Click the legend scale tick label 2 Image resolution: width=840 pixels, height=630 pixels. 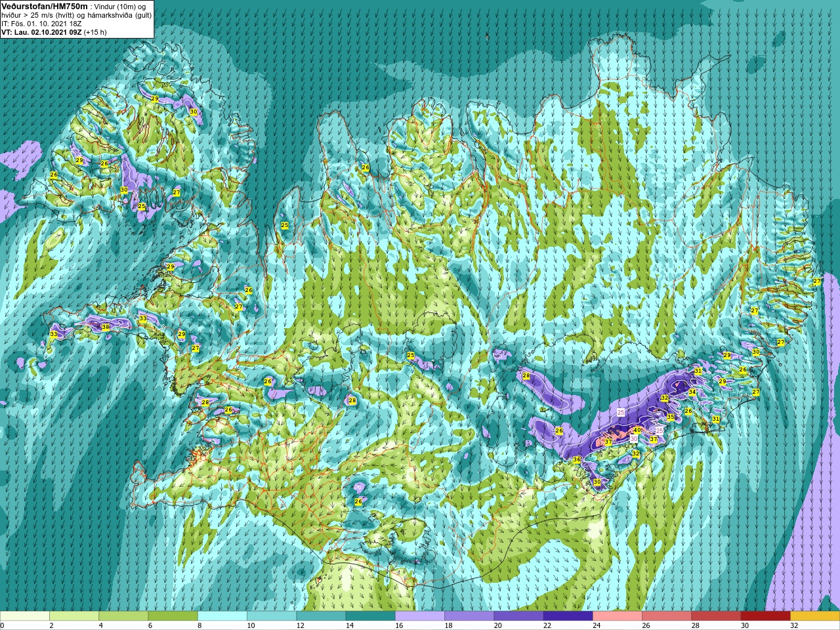point(50,625)
